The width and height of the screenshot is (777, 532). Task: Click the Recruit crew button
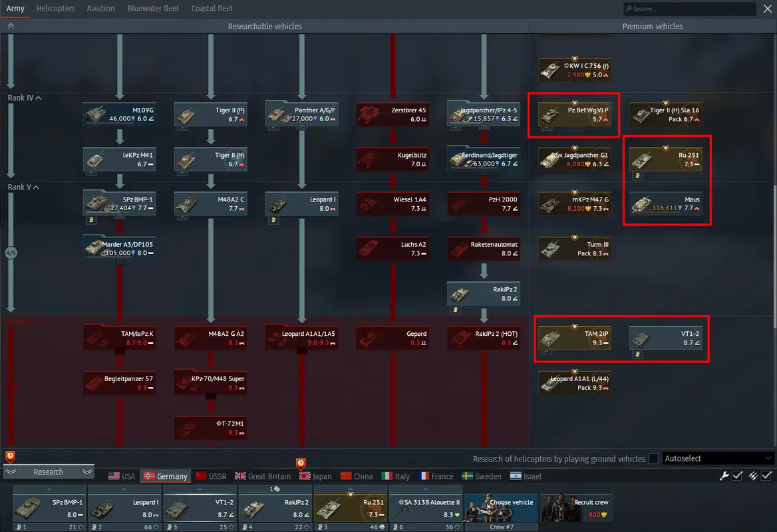coord(575,508)
